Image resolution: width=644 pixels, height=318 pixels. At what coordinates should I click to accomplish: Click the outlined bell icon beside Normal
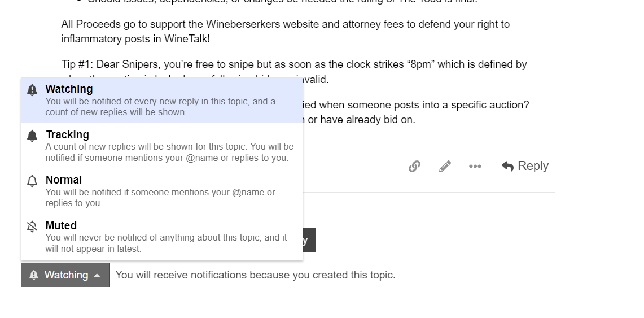point(32,181)
